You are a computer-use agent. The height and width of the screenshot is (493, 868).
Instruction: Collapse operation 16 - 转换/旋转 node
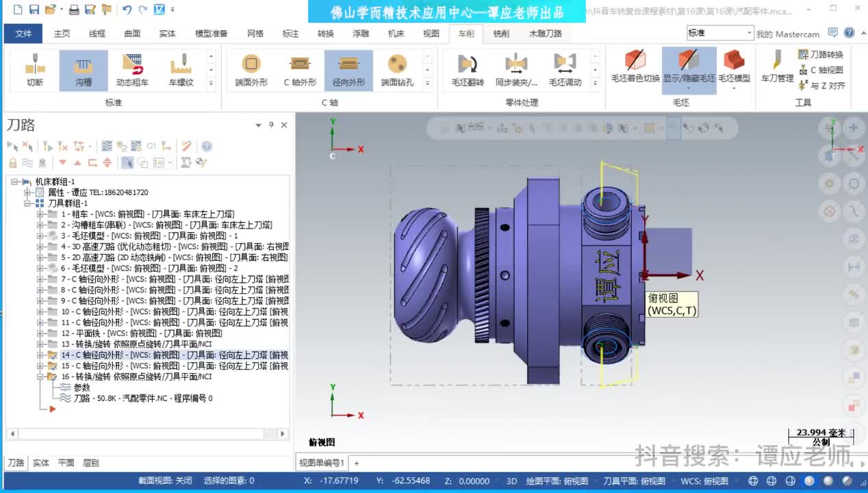click(x=40, y=377)
